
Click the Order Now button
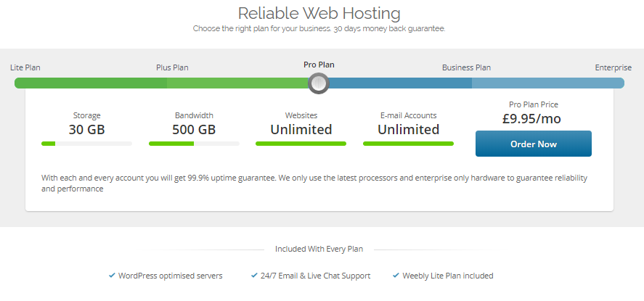pyautogui.click(x=534, y=144)
